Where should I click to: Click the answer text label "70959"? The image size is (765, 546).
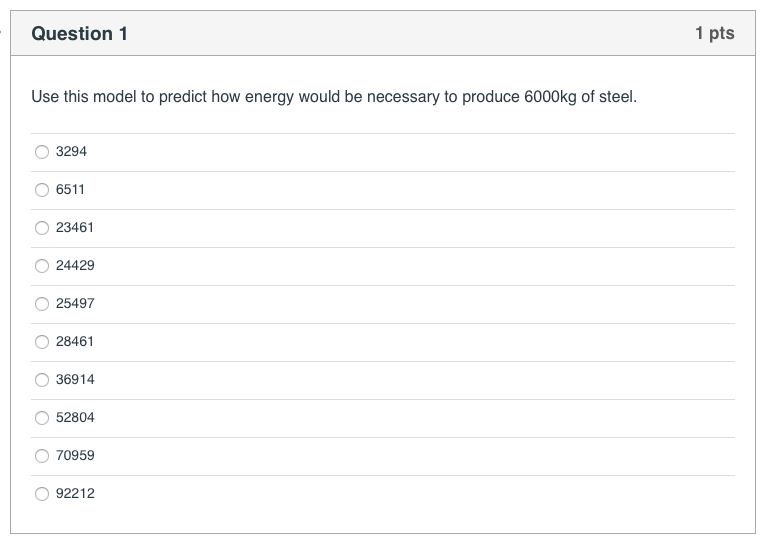pyautogui.click(x=75, y=456)
